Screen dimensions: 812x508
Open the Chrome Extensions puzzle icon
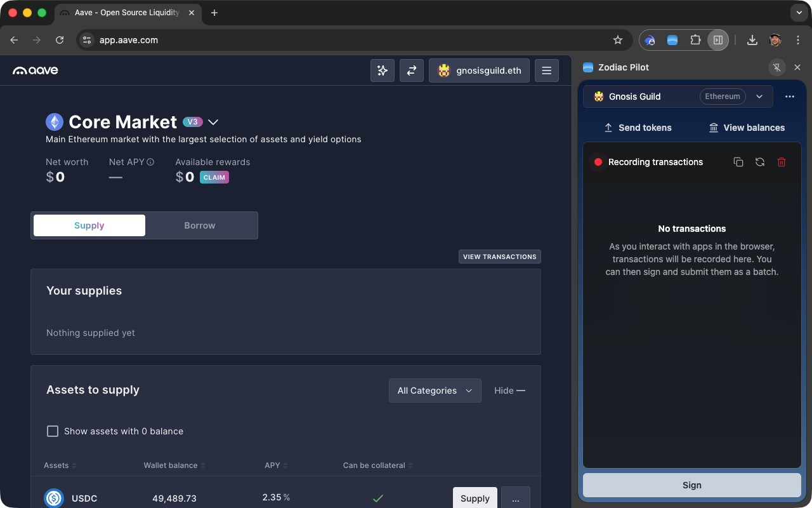pos(695,40)
